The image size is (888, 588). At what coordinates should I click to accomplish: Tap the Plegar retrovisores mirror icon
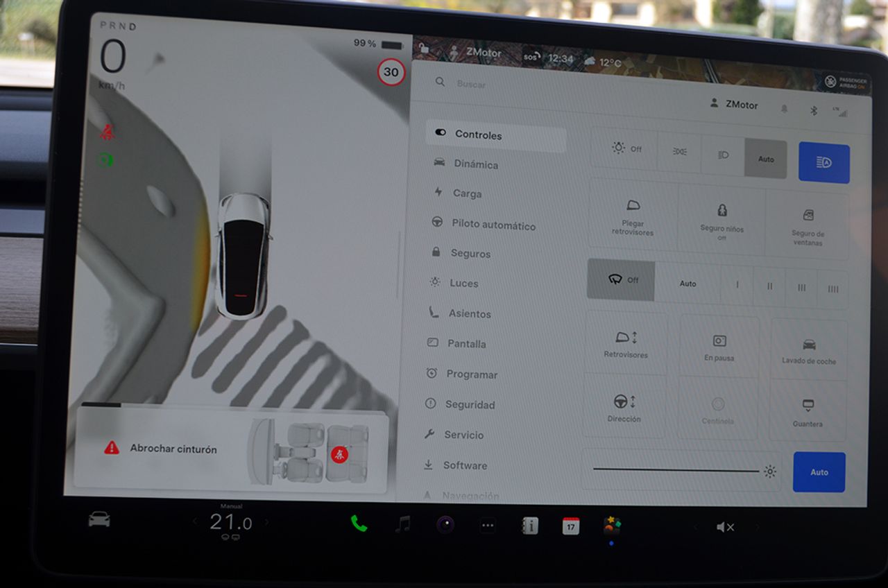632,216
